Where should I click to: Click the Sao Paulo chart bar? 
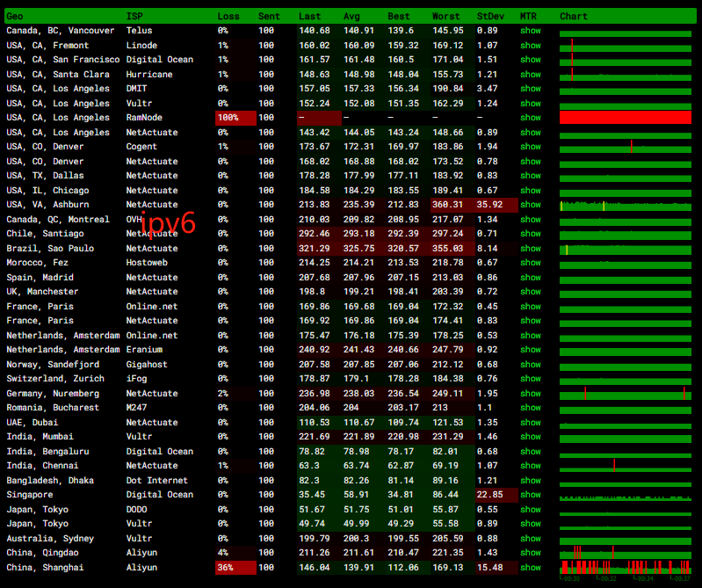click(626, 250)
